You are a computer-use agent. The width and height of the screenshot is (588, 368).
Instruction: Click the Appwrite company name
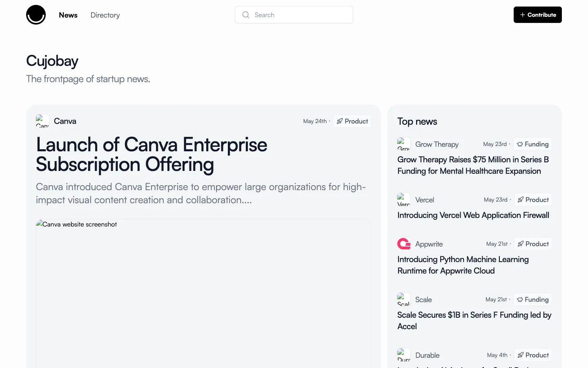[x=429, y=244]
